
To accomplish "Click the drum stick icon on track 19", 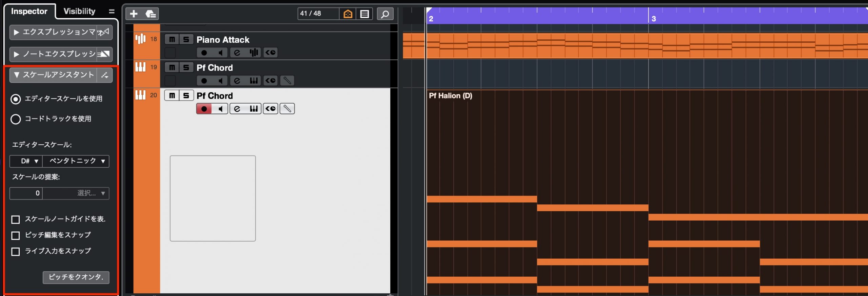I will [287, 81].
